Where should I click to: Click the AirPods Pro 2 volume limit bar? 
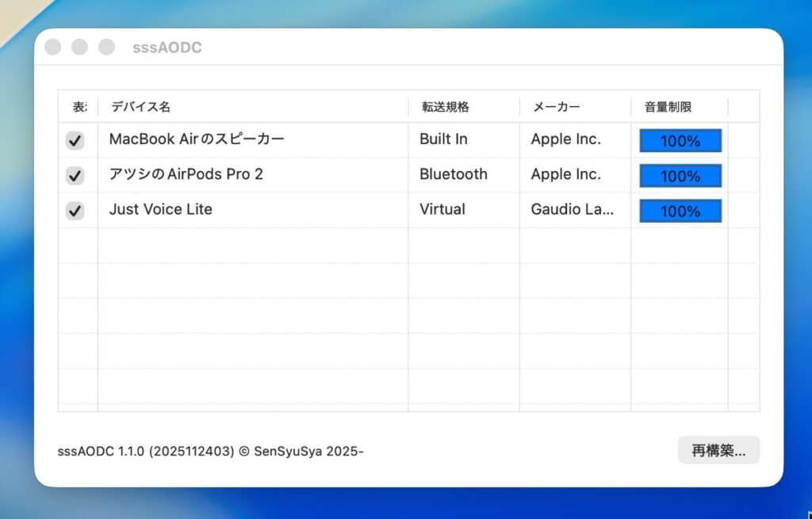point(680,176)
